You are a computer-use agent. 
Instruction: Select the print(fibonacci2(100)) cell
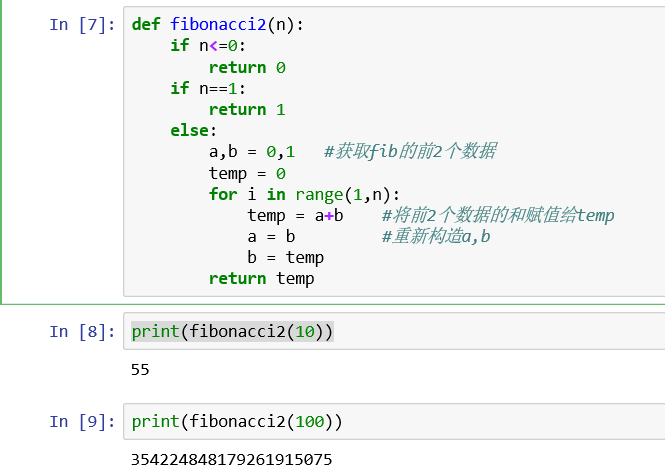[237, 421]
